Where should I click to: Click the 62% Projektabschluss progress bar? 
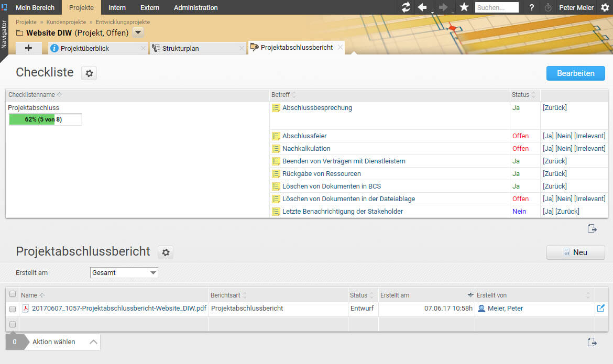pos(45,119)
